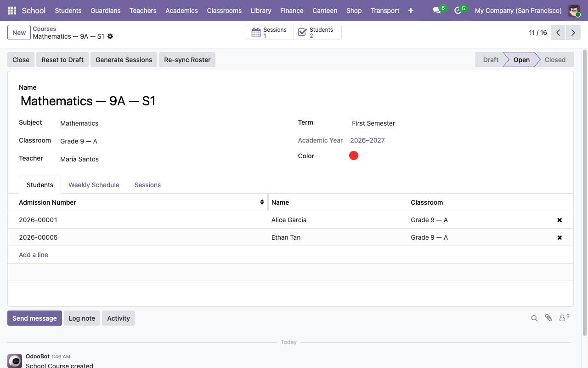This screenshot has height=368, width=588.
Task: Click the red Color swatch
Action: (x=354, y=155)
